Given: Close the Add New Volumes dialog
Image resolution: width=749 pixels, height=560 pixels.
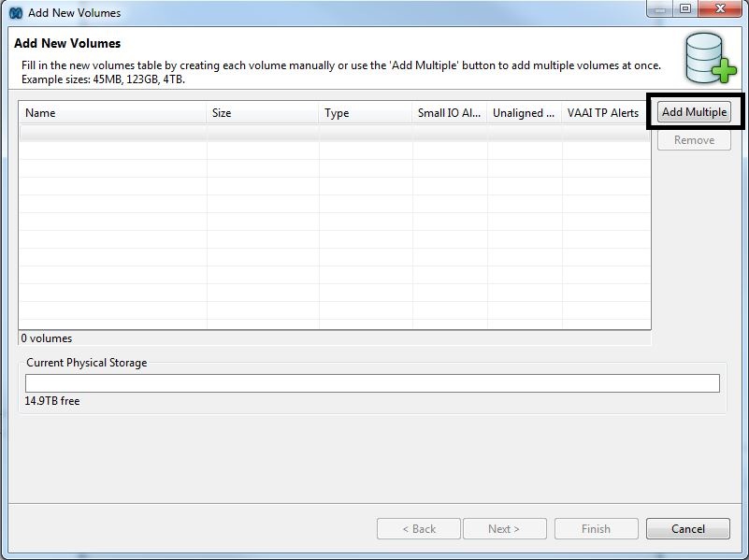Looking at the screenshot, I should [721, 9].
